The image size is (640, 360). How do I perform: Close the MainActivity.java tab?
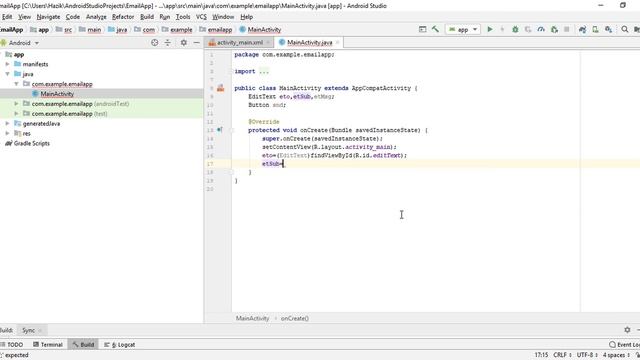338,42
